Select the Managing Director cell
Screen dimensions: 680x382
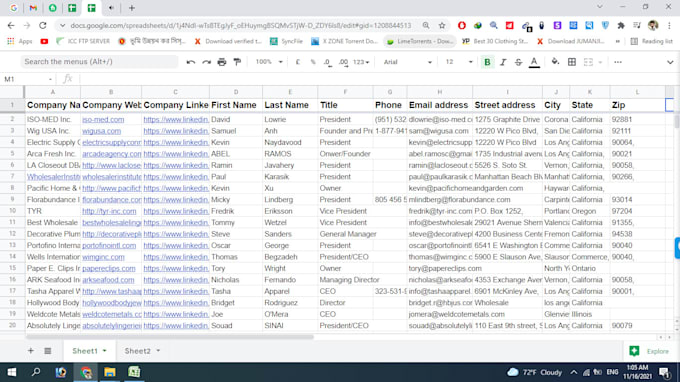pos(345,280)
